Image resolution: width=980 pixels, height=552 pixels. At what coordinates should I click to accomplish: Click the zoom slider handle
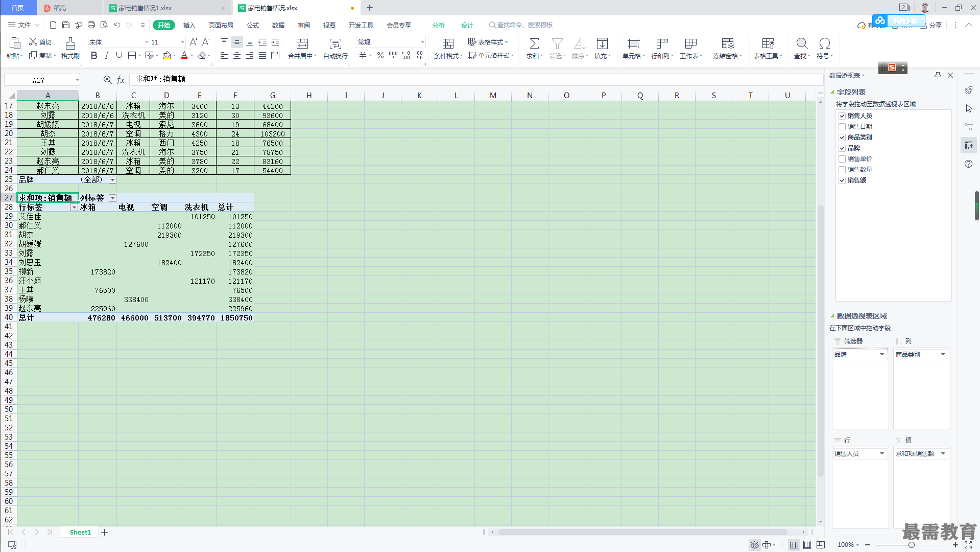(x=911, y=545)
